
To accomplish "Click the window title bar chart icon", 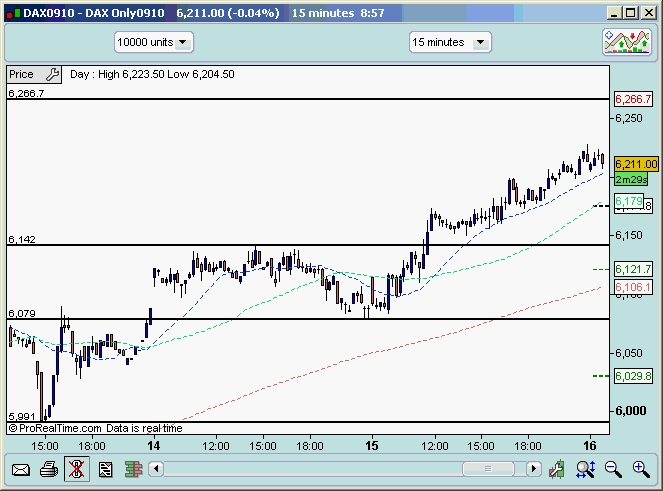I will [x=13, y=13].
